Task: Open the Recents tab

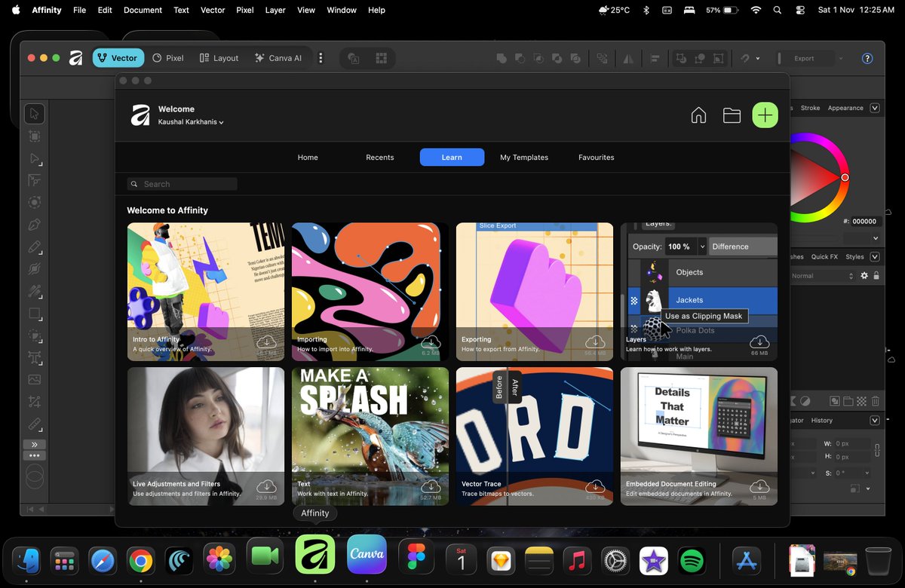Action: [380, 158]
